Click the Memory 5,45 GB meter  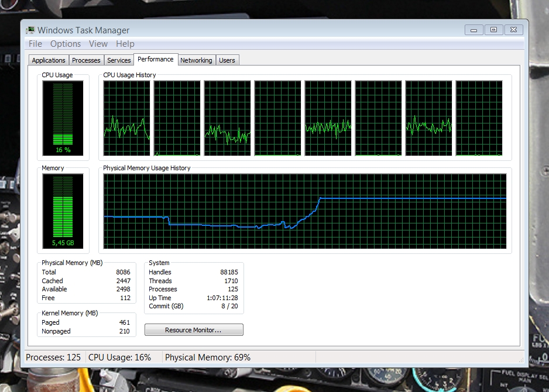pos(63,211)
